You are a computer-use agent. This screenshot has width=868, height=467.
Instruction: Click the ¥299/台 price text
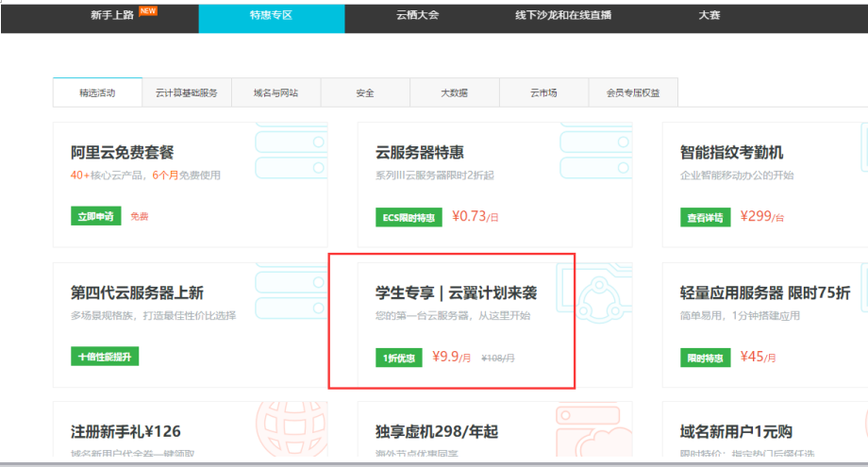pyautogui.click(x=761, y=216)
